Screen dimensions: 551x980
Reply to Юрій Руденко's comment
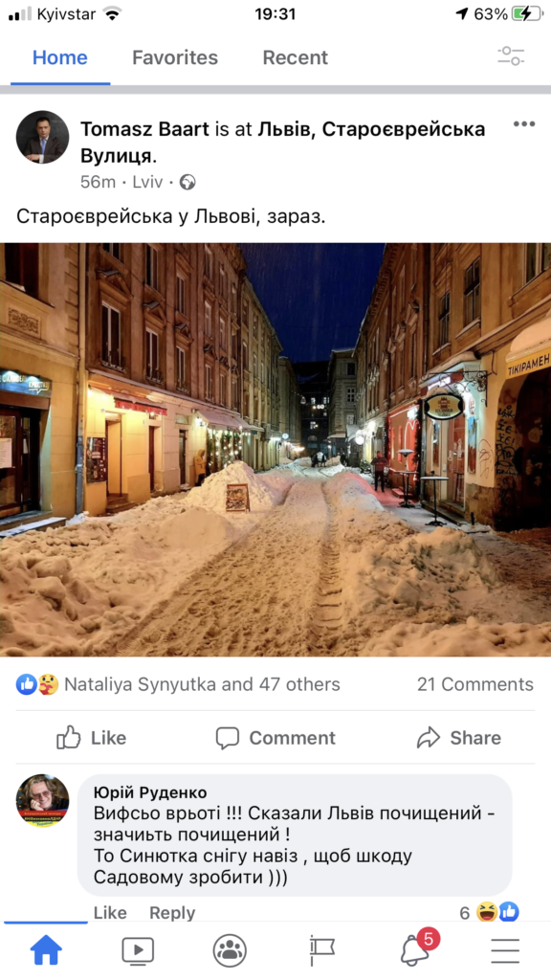click(172, 912)
